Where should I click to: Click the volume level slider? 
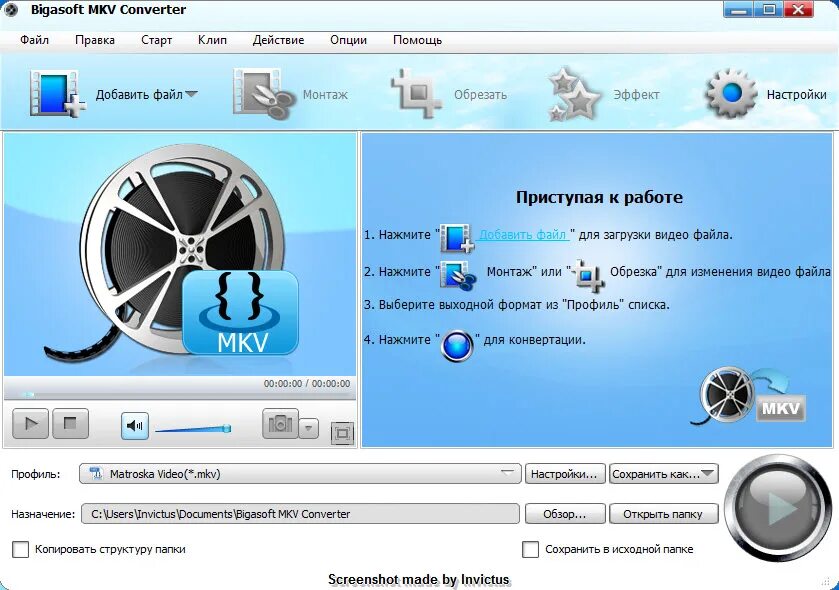click(x=193, y=428)
